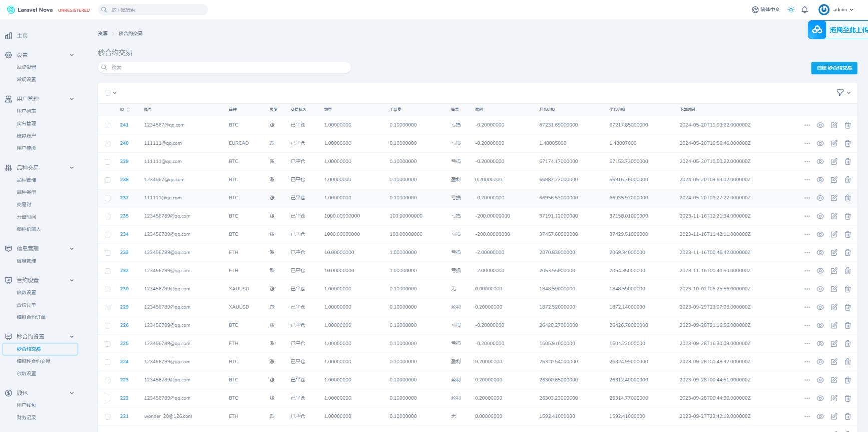
Task: Click the 创建 秒合约交易 button
Action: click(x=834, y=68)
